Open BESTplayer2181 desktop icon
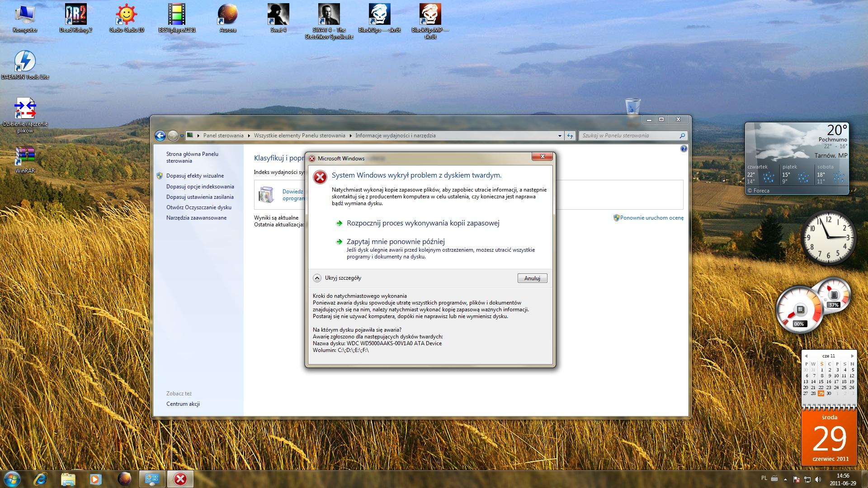 (177, 18)
